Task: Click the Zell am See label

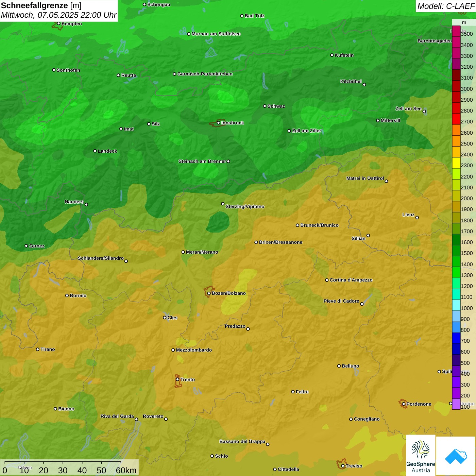Action: 408,108
